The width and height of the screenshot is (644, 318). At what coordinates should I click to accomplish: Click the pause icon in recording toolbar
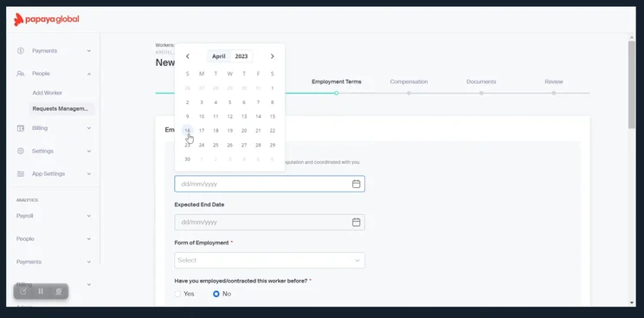click(41, 291)
